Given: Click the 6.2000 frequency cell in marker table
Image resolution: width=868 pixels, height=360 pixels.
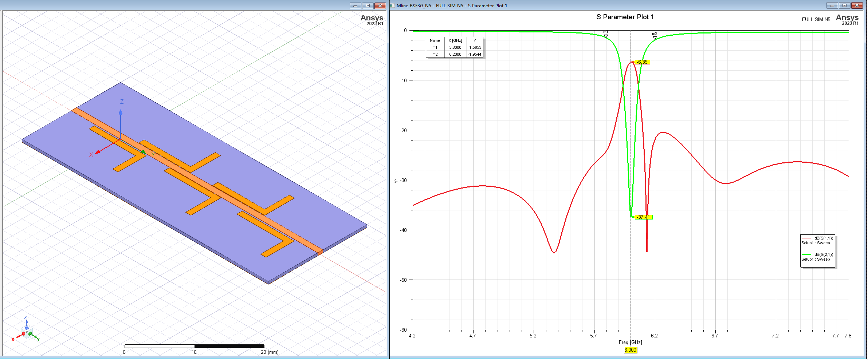Looking at the screenshot, I should (455, 54).
